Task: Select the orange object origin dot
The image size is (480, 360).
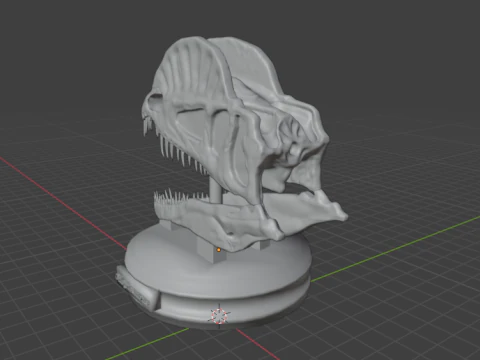Action: point(218,249)
